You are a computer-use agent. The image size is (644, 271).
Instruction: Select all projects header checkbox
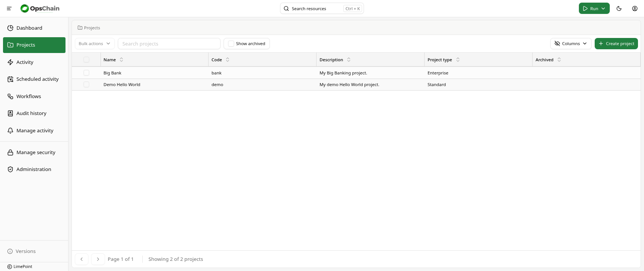(x=86, y=59)
